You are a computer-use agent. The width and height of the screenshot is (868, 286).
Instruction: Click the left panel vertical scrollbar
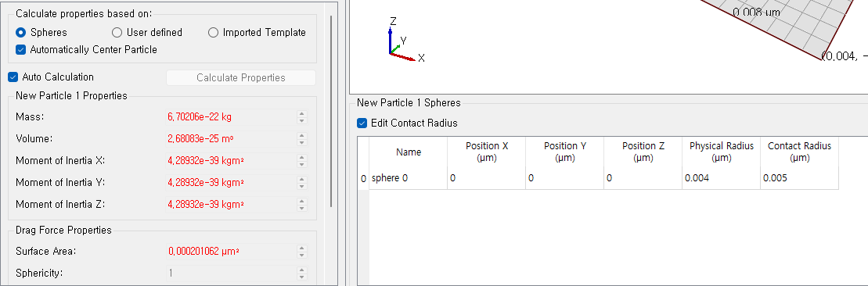click(x=331, y=111)
